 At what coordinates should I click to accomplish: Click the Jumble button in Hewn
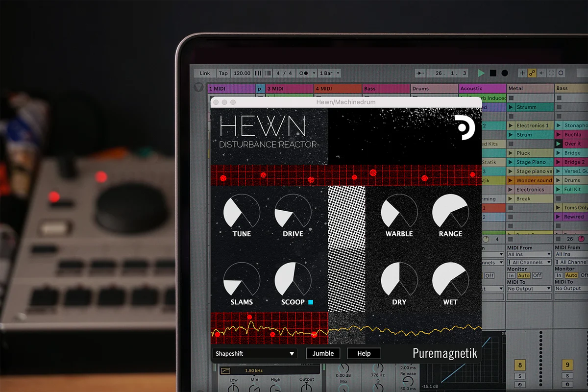323,353
